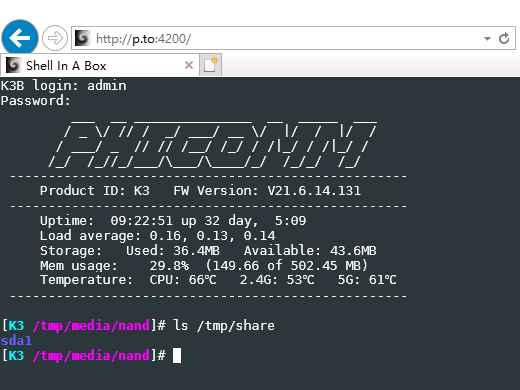This screenshot has width=520, height=390.
Task: Click the 'Product ID: K3' text
Action: (x=95, y=191)
